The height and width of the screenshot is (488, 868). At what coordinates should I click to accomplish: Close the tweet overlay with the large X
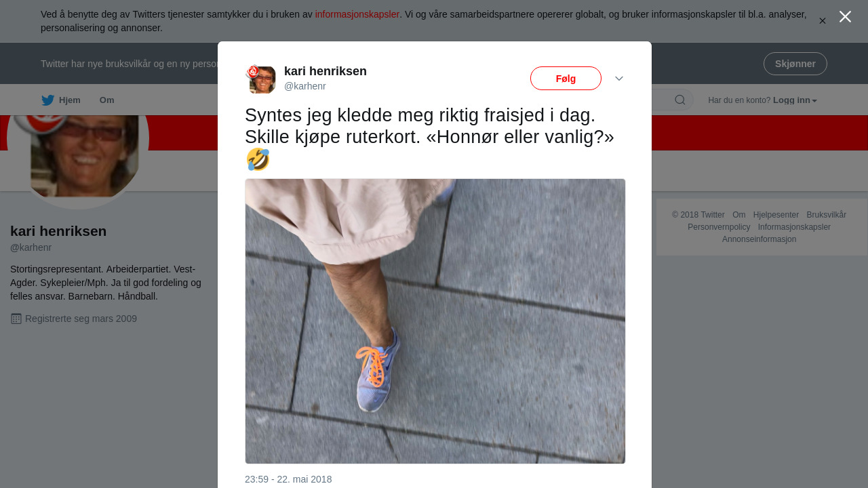tap(845, 17)
